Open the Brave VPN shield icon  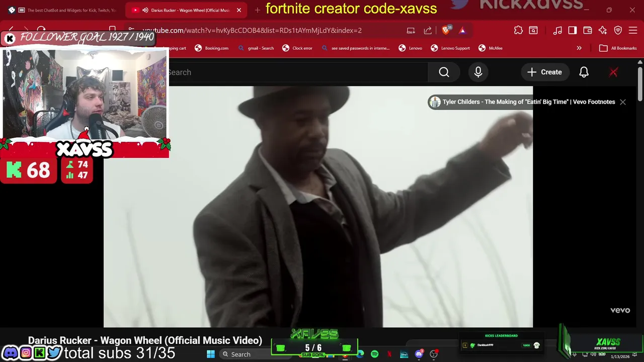(618, 30)
